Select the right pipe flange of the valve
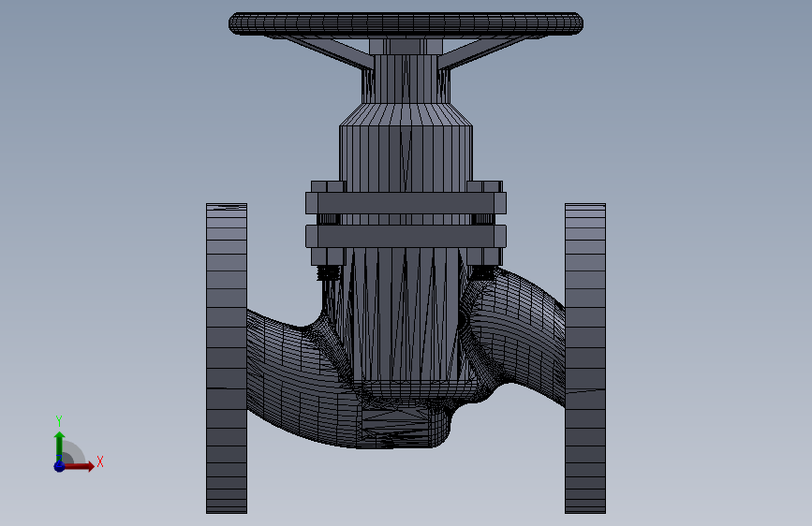 (x=585, y=358)
